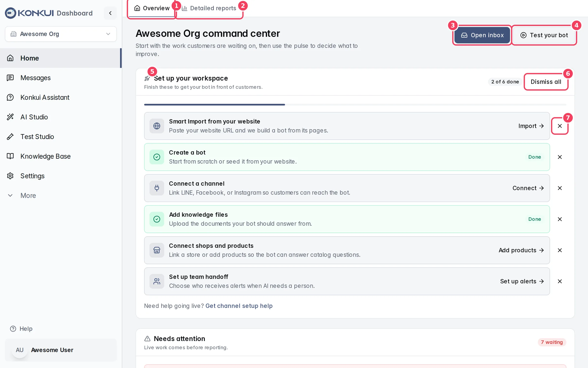Dismiss the Connect shops and products task
Image resolution: width=588 pixels, height=368 pixels.
point(560,250)
